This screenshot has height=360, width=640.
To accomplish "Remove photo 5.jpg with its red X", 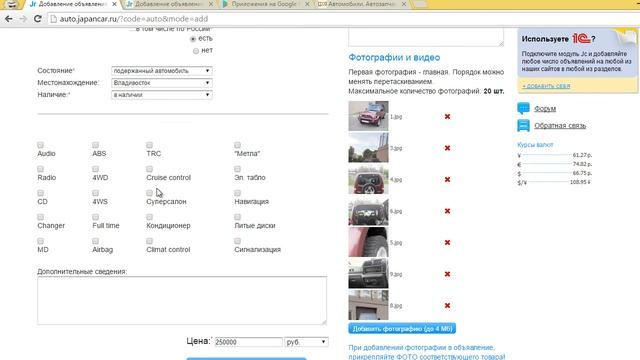I will coord(447,242).
